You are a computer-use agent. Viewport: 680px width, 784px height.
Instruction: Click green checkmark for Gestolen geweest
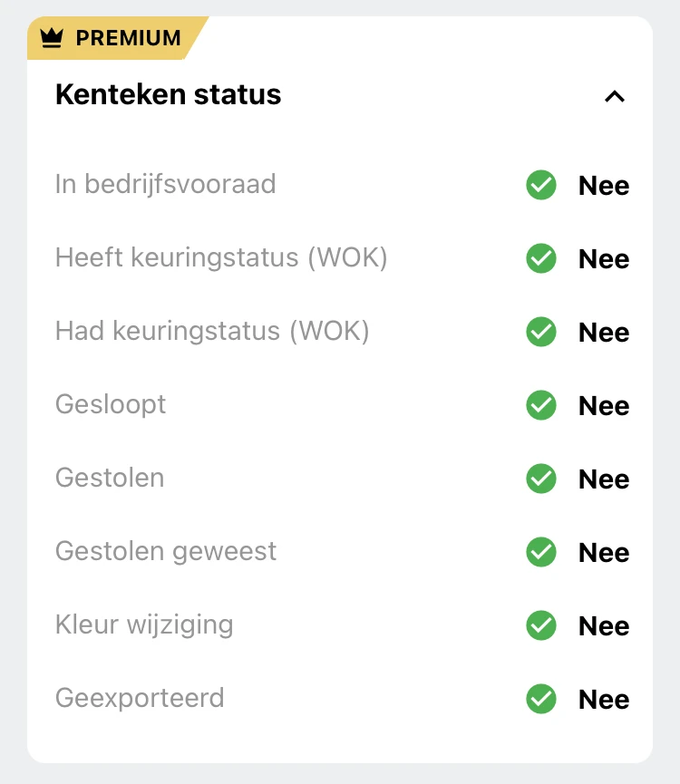541,553
